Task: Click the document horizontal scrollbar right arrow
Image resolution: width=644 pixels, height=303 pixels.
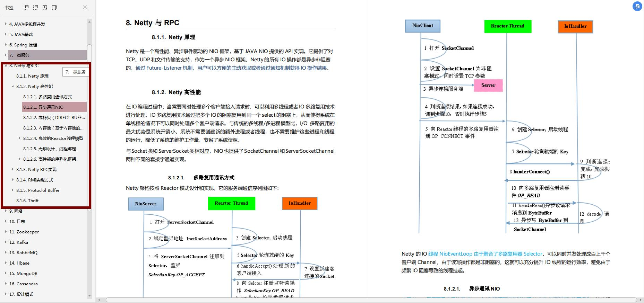Action: (x=641, y=300)
